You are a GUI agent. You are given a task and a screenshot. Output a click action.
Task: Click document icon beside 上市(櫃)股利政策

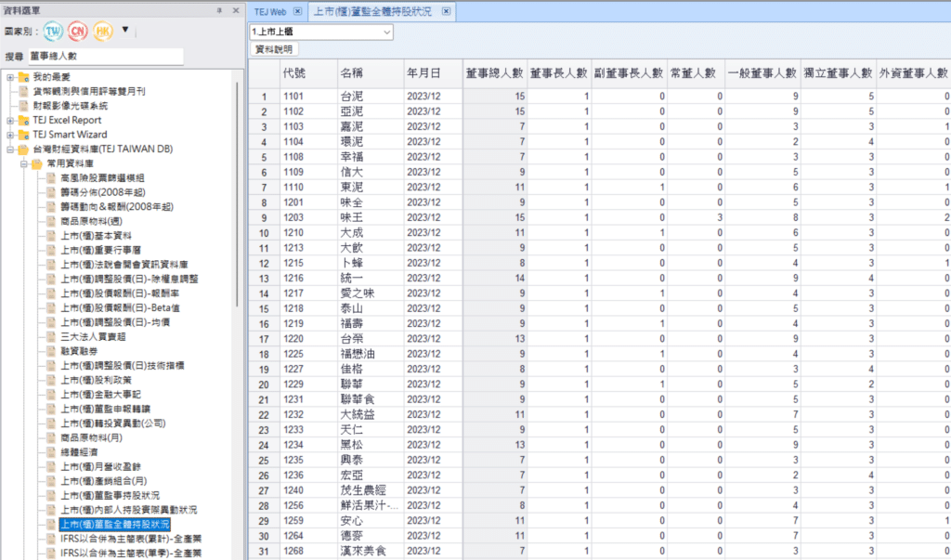point(51,381)
